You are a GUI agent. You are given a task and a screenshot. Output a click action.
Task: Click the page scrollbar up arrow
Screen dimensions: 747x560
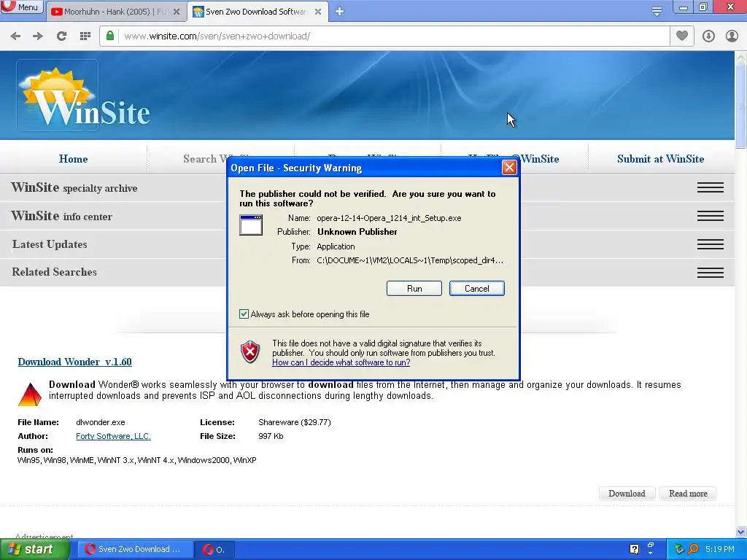pyautogui.click(x=741, y=58)
